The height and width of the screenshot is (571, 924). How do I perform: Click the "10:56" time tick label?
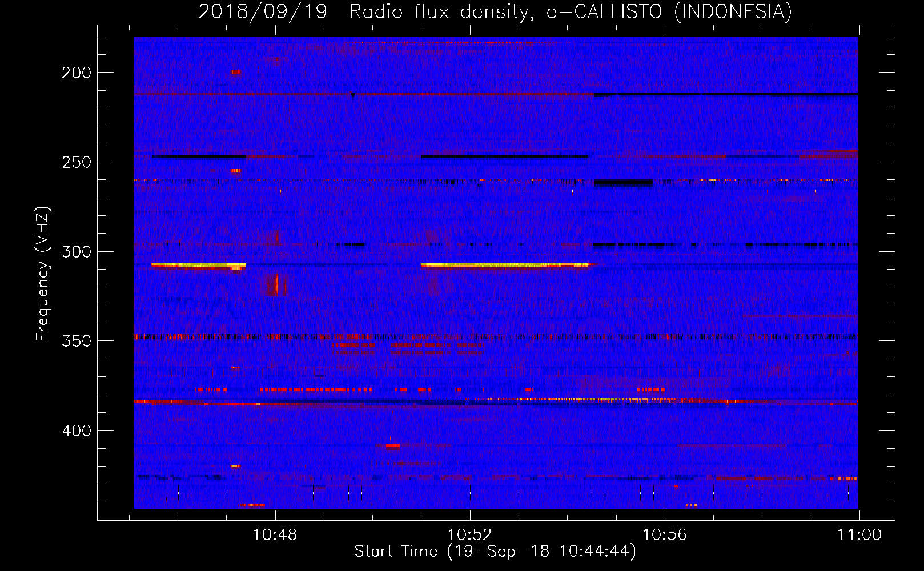(665, 535)
